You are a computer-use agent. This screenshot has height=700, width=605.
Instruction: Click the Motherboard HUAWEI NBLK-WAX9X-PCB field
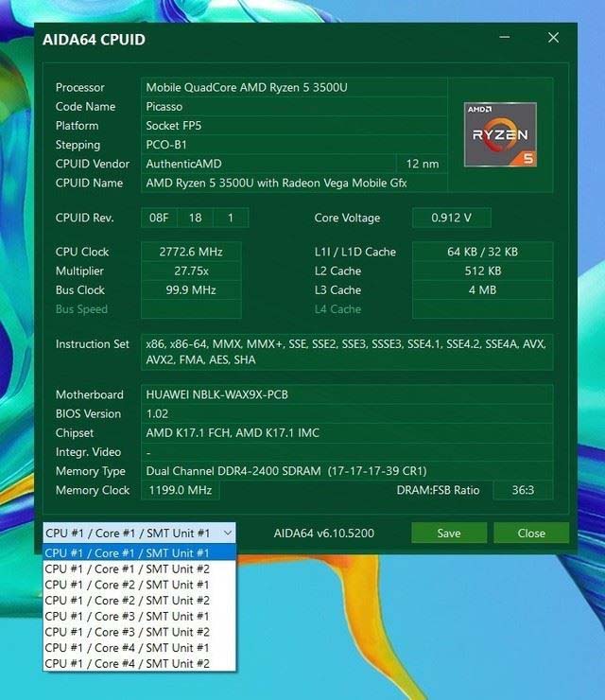347,394
